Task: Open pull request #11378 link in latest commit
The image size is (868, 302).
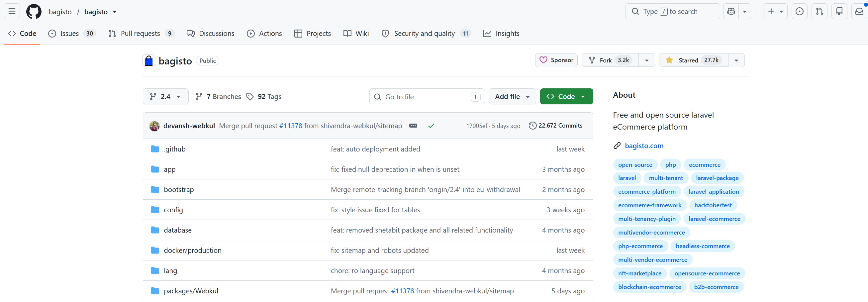Action: (290, 126)
